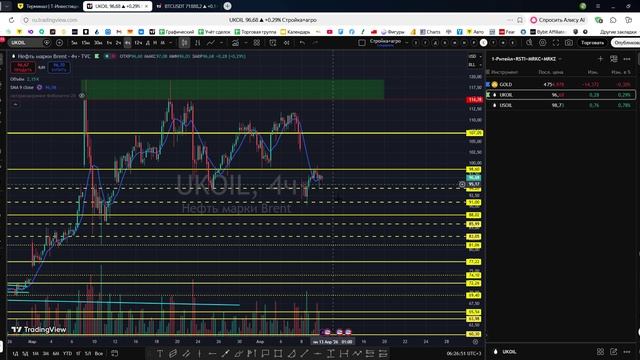This screenshot has height=360, width=640.
Task: Select the 4ч timeframe
Action: [128, 43]
